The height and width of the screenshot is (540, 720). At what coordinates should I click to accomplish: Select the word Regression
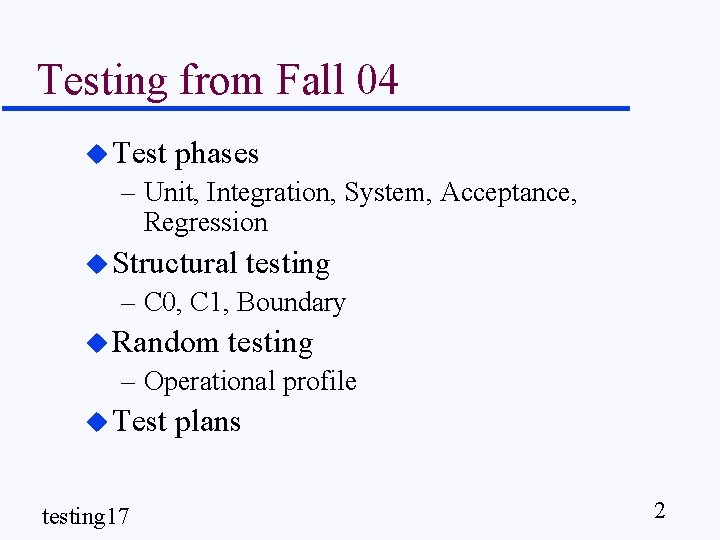pyautogui.click(x=205, y=222)
